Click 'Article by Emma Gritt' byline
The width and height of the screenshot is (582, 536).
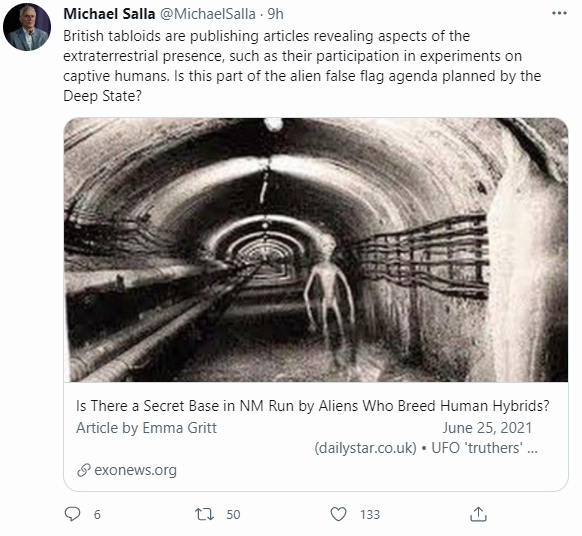coord(146,428)
